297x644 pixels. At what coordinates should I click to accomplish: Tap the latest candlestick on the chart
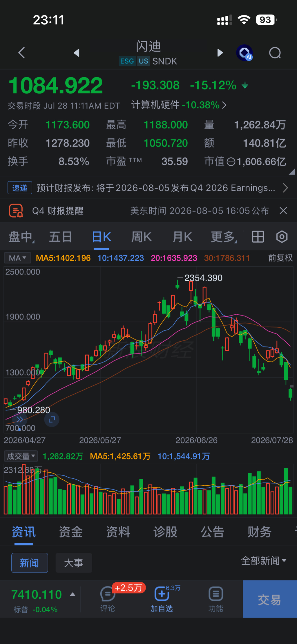[x=290, y=394]
